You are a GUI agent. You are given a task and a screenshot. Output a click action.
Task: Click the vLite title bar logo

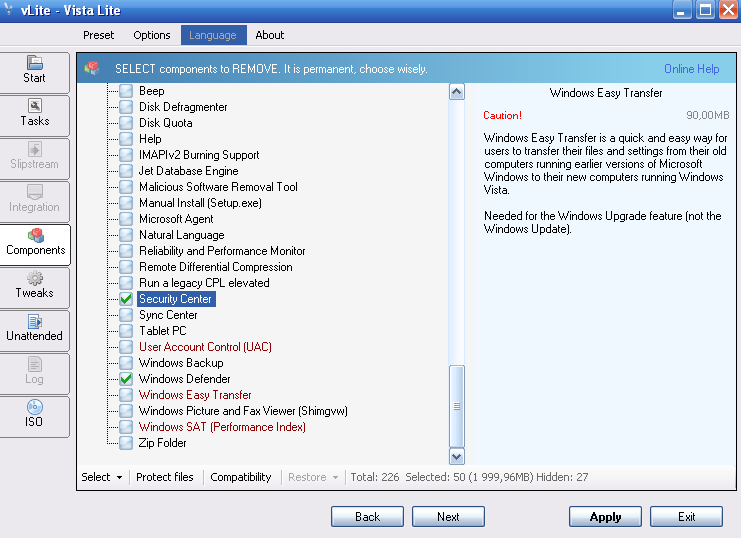tap(9, 9)
